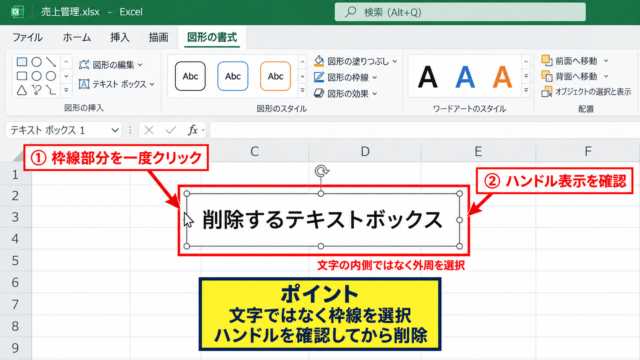Select the rectangle shape in shapes gallery

[22, 62]
